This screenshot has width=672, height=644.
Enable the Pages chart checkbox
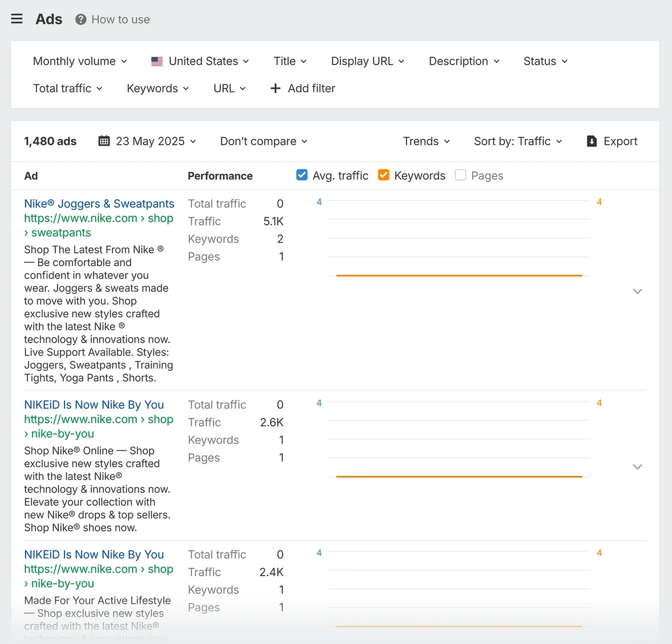(x=460, y=175)
